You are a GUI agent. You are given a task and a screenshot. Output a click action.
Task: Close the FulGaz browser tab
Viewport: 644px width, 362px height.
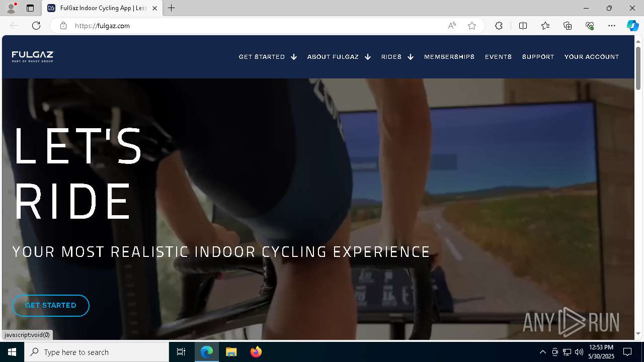click(154, 8)
